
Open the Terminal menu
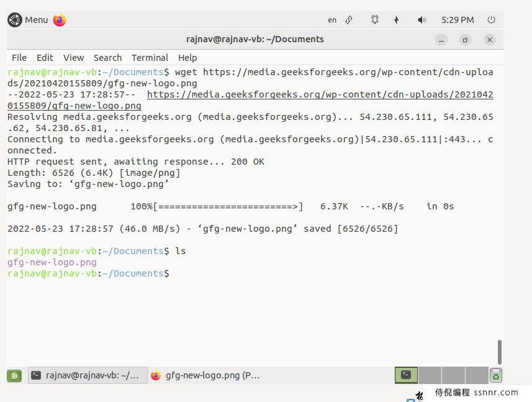(x=150, y=58)
